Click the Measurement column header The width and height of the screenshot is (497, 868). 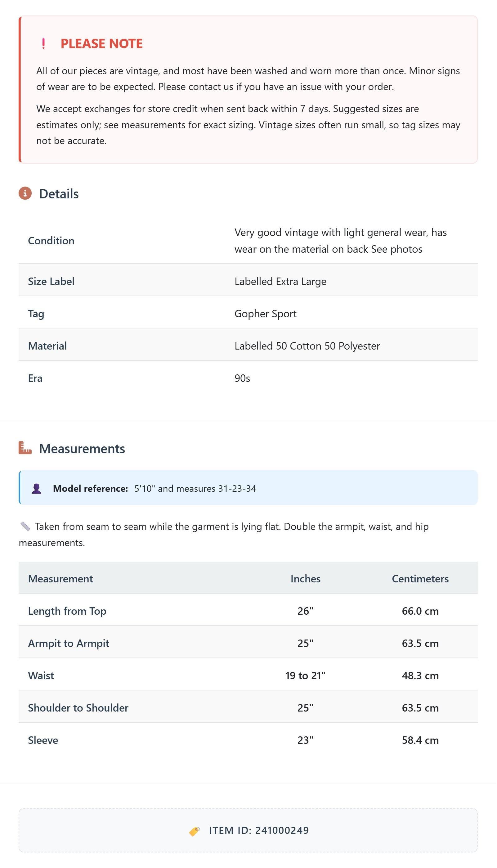click(x=60, y=578)
